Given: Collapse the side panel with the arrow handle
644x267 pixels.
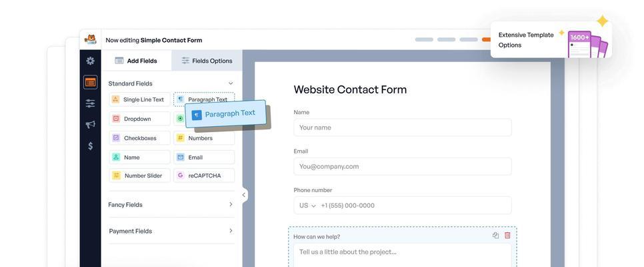Looking at the screenshot, I should click(x=243, y=195).
